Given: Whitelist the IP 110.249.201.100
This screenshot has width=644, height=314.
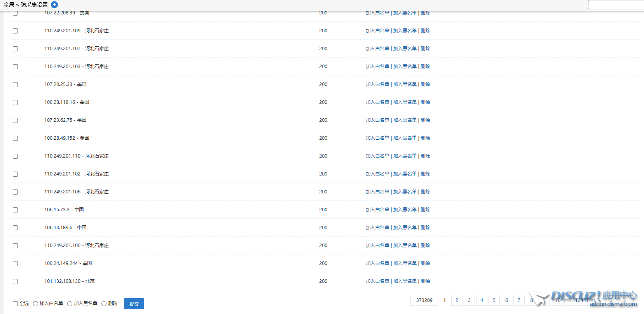Looking at the screenshot, I should tap(377, 246).
